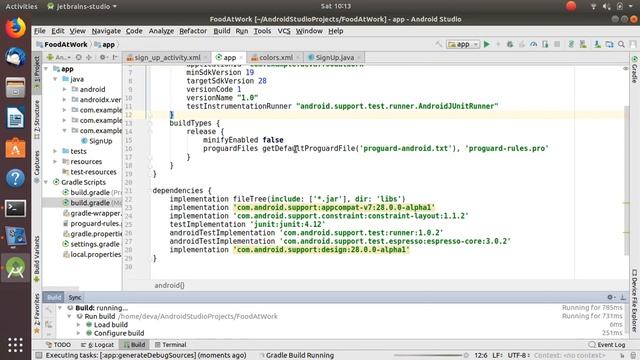Viewport: 640px width, 360px height.
Task: Open the AVD Manager icon
Action: point(583,44)
